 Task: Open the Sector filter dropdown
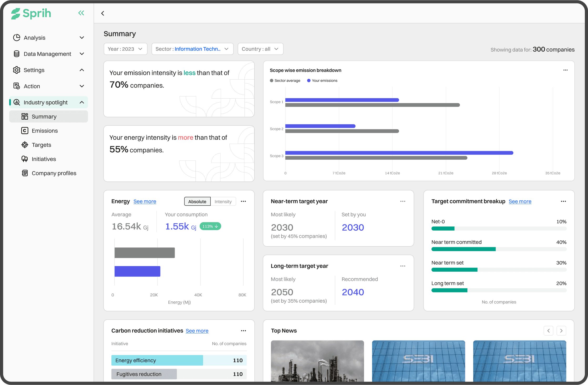(192, 49)
